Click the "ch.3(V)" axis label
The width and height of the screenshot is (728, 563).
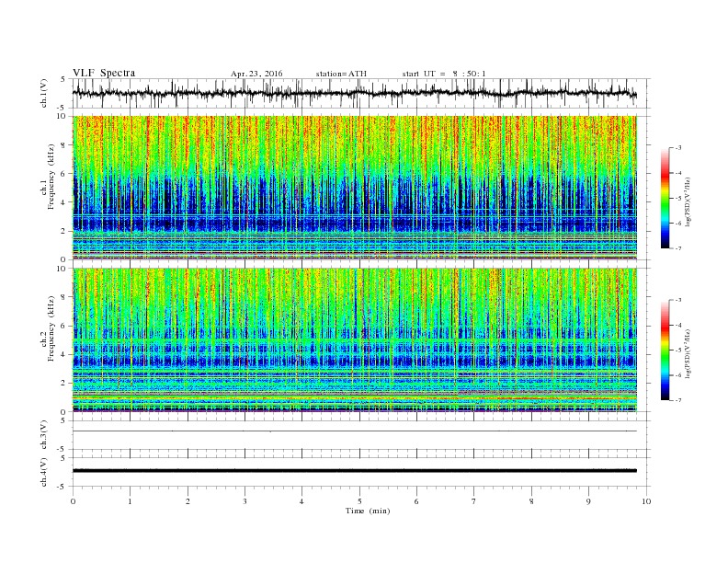pos(44,435)
